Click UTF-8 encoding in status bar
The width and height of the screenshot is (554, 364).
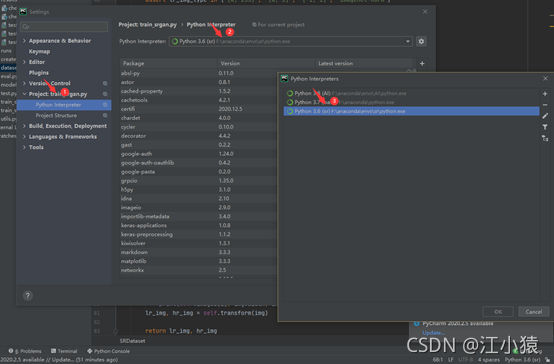coord(465,359)
